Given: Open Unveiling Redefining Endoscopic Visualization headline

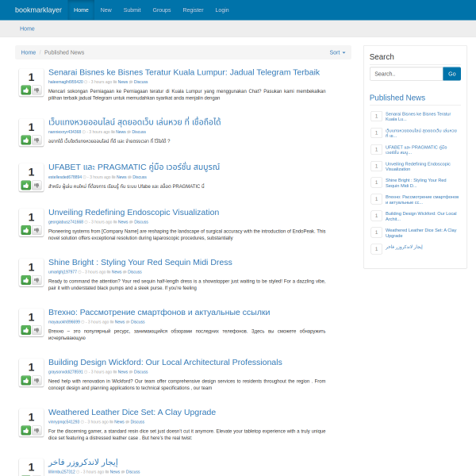Looking at the screenshot, I should (x=133, y=212).
